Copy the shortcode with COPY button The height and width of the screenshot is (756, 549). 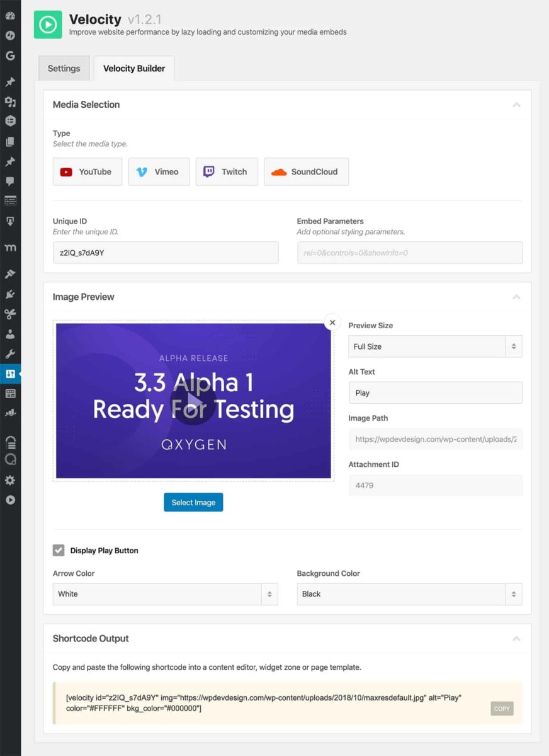(502, 709)
